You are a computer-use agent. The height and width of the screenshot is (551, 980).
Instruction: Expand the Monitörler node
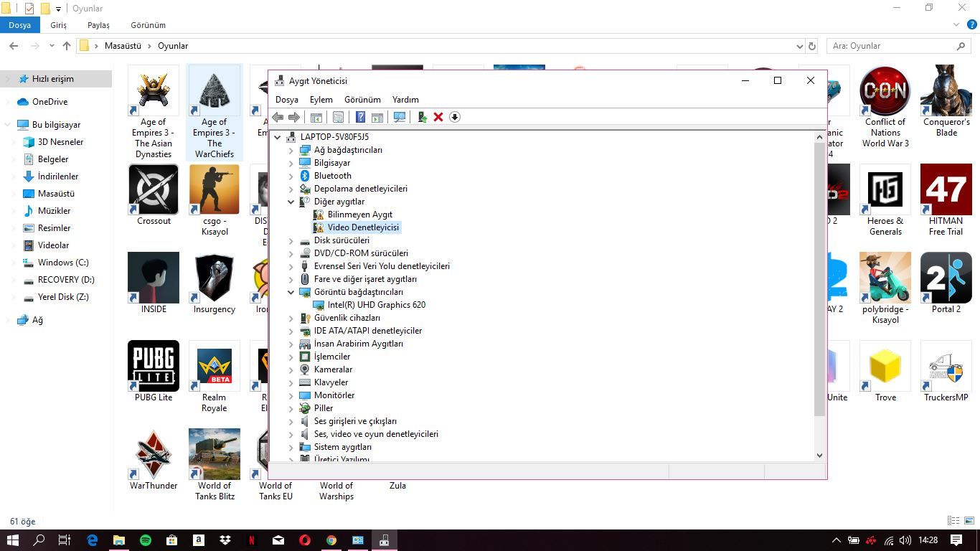[291, 395]
